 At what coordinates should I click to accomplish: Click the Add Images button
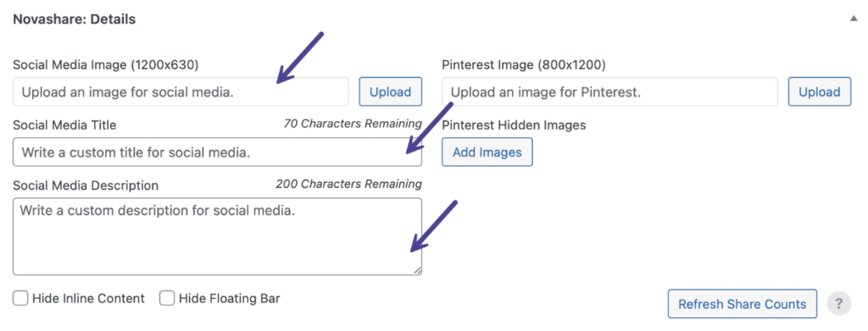(x=487, y=152)
